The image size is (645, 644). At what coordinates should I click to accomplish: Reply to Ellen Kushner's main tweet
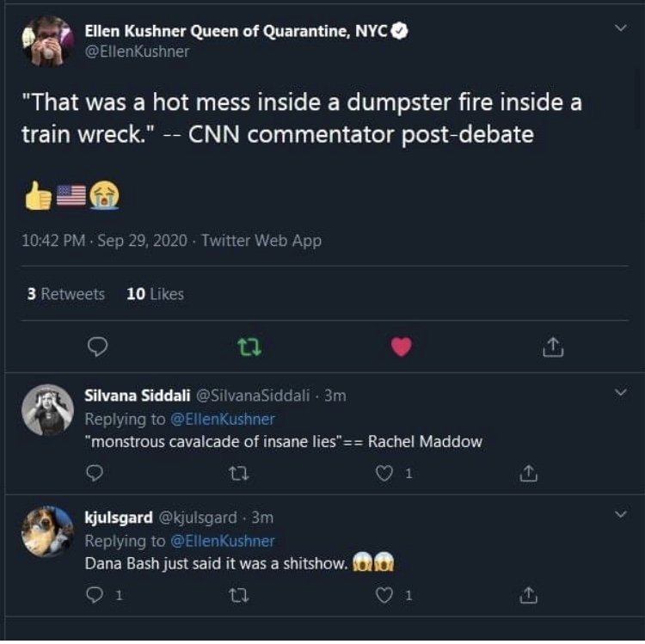pos(98,347)
